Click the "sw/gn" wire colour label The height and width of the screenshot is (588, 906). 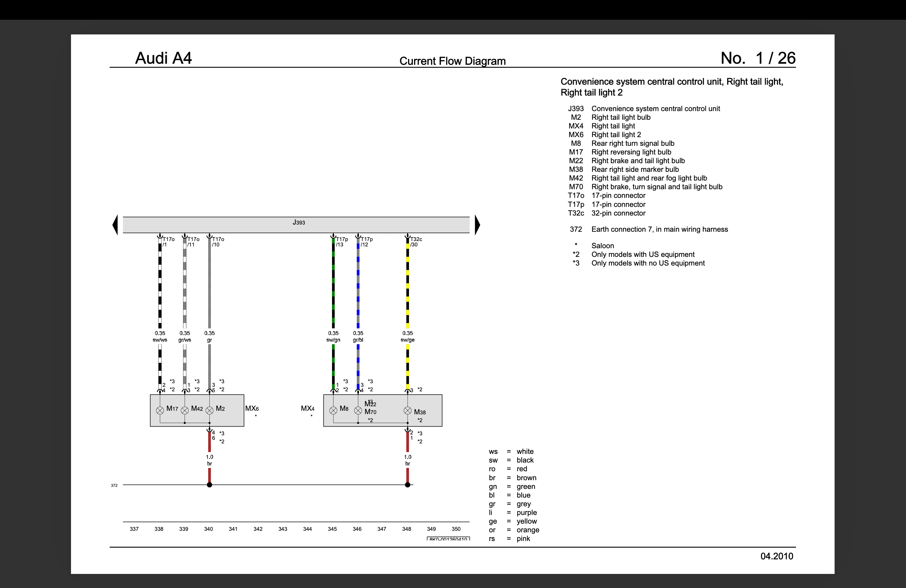[x=333, y=340]
